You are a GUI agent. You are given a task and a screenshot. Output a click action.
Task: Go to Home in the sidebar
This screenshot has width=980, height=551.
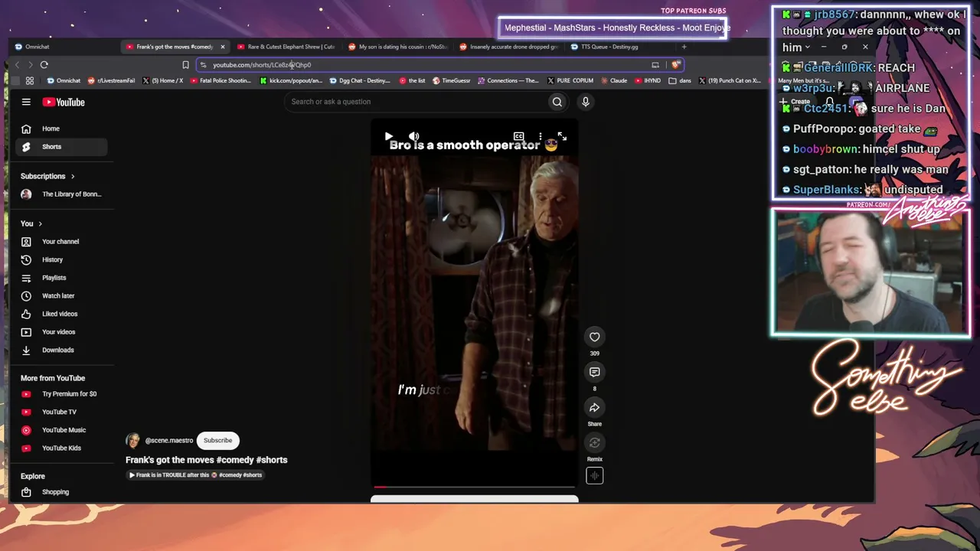[61, 129]
